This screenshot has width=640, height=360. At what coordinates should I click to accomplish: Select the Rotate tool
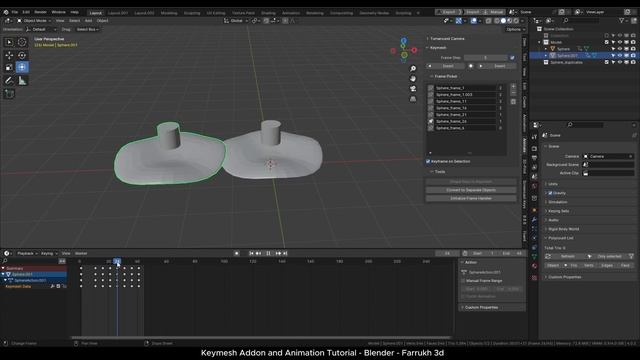tap(22, 55)
